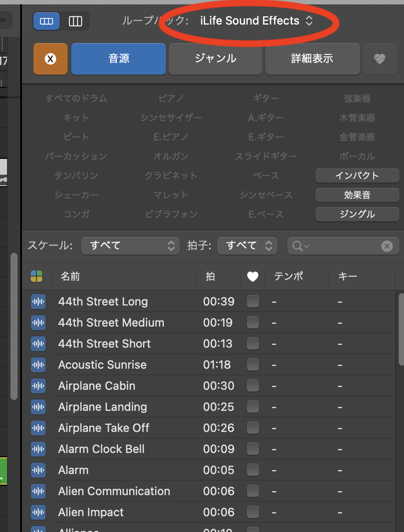Click the orange reset filters X button
The image size is (404, 532).
[x=50, y=59]
